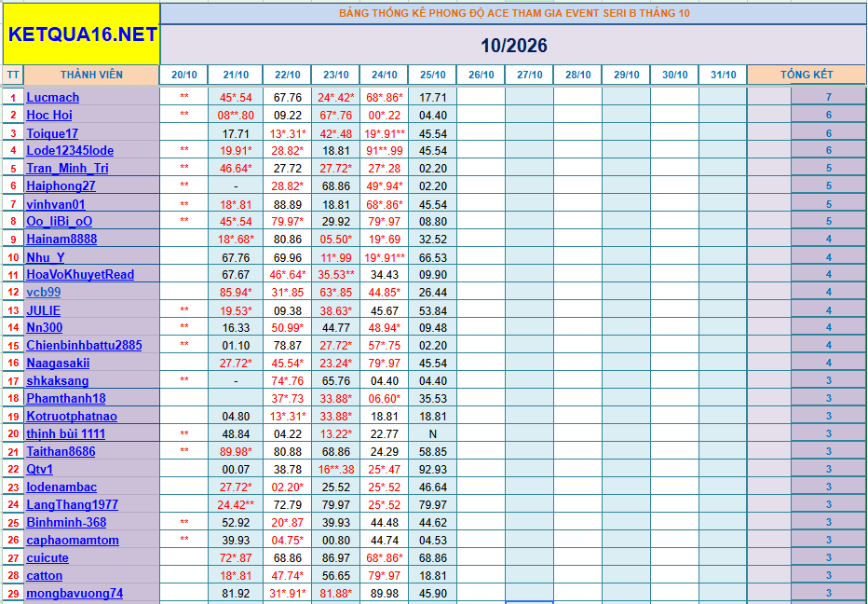Screen dimensions: 868x604
Task: Open LangThang1977 member link
Action: [x=73, y=505]
